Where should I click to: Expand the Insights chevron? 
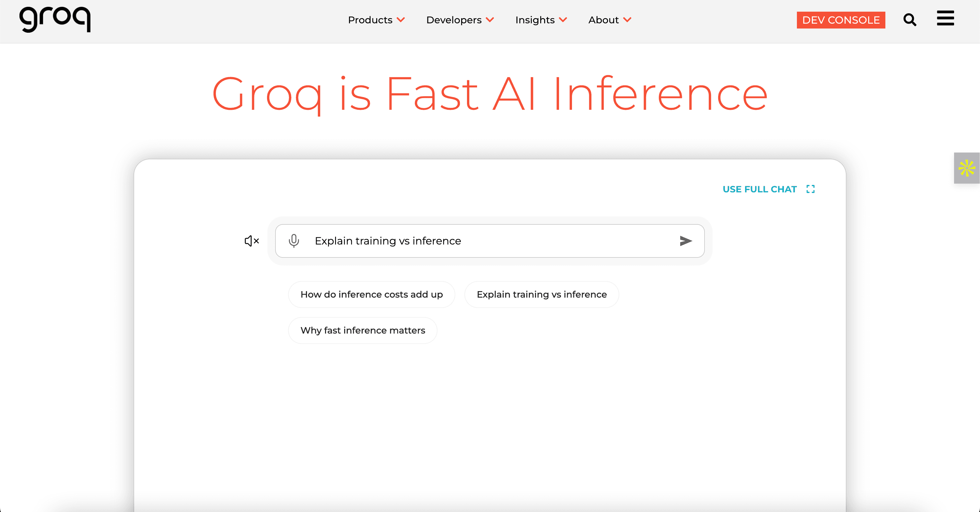(563, 20)
